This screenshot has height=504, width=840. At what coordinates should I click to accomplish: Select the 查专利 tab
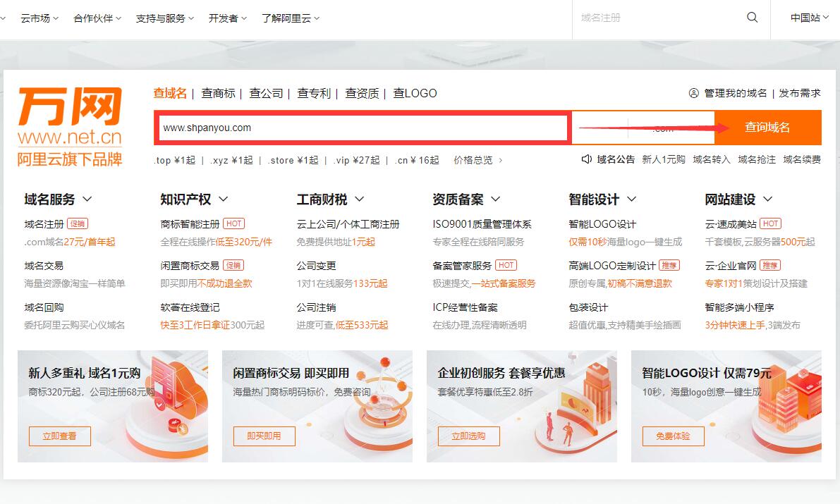tap(314, 93)
